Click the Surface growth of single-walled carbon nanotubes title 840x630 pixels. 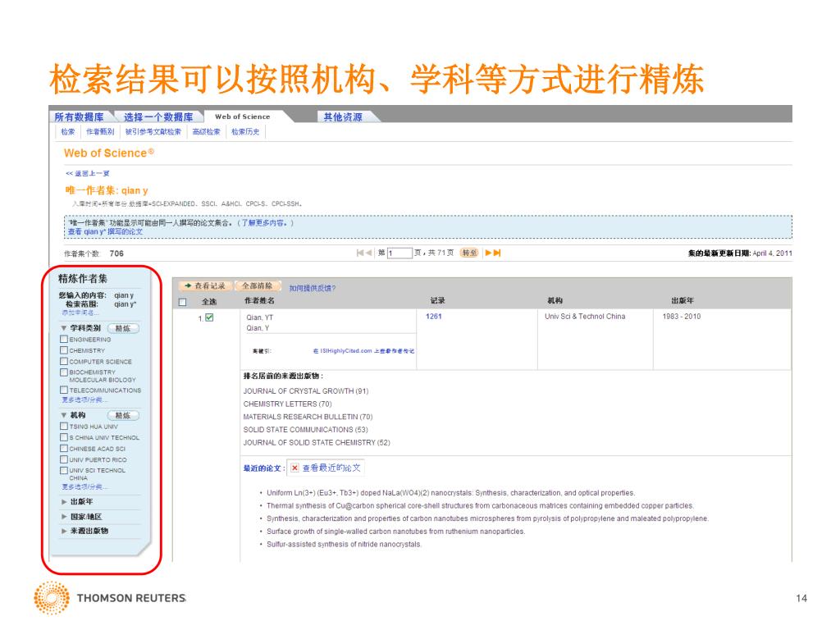click(396, 532)
